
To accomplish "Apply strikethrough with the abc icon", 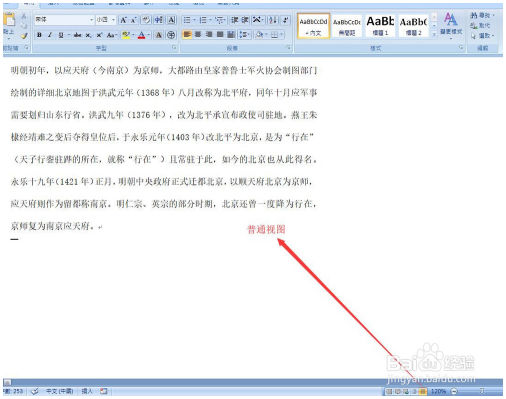I will point(78,35).
